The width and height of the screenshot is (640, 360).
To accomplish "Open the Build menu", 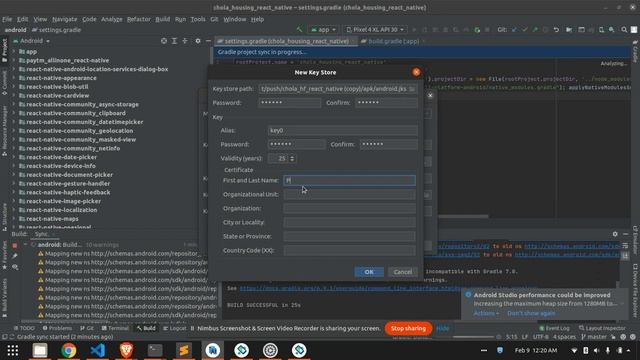I will [162, 19].
